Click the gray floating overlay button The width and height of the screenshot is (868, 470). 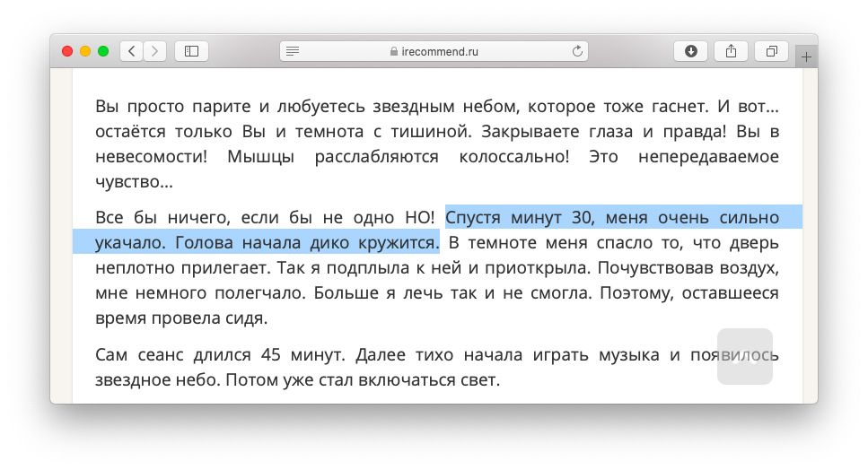744,356
